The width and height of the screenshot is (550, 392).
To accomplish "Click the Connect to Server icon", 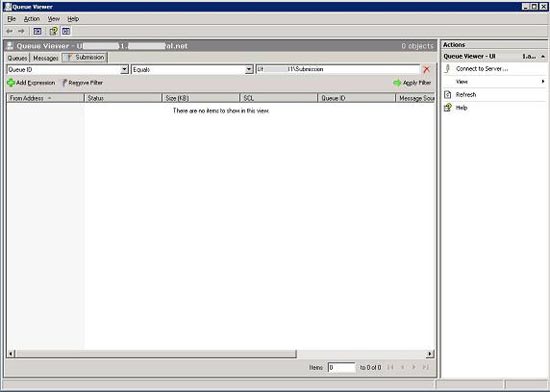I will tap(448, 68).
